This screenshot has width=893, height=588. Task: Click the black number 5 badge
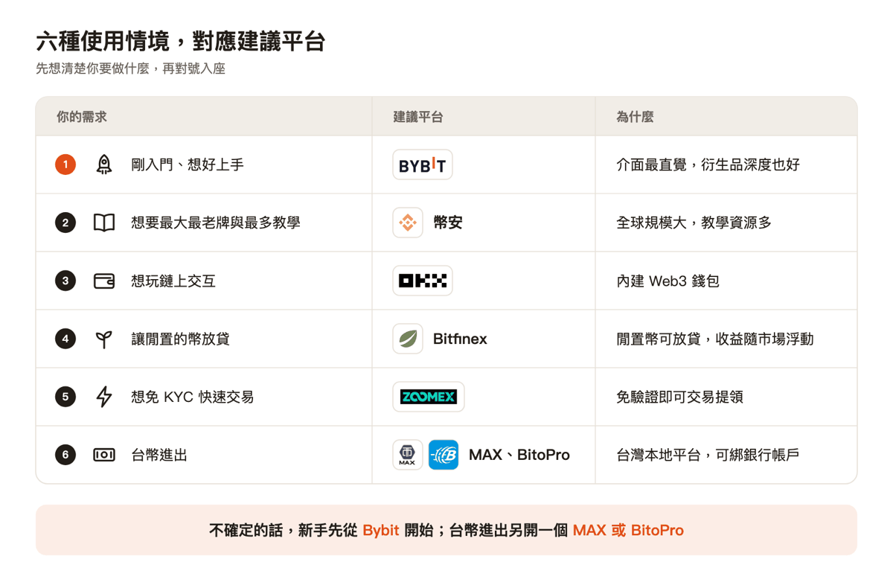(x=65, y=397)
